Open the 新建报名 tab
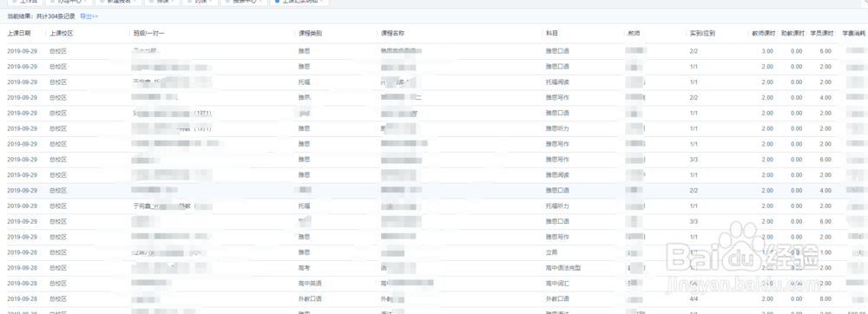This screenshot has height=314, width=868. 118,3
